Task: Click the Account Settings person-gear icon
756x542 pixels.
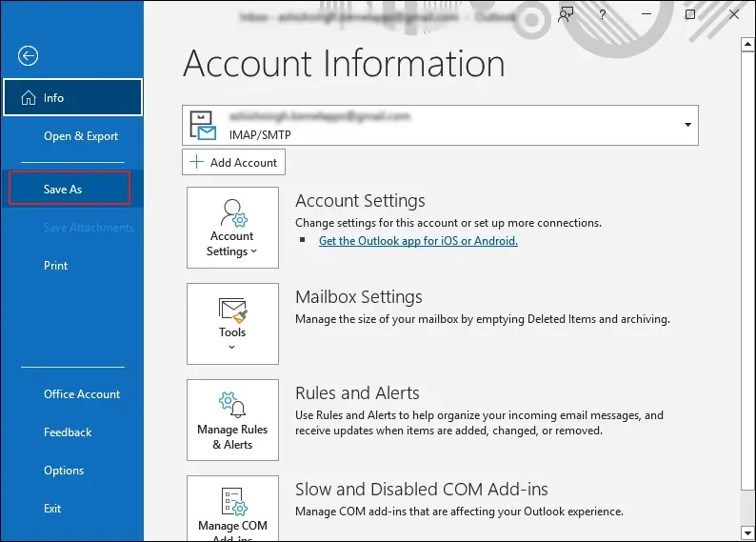Action: coord(233,212)
